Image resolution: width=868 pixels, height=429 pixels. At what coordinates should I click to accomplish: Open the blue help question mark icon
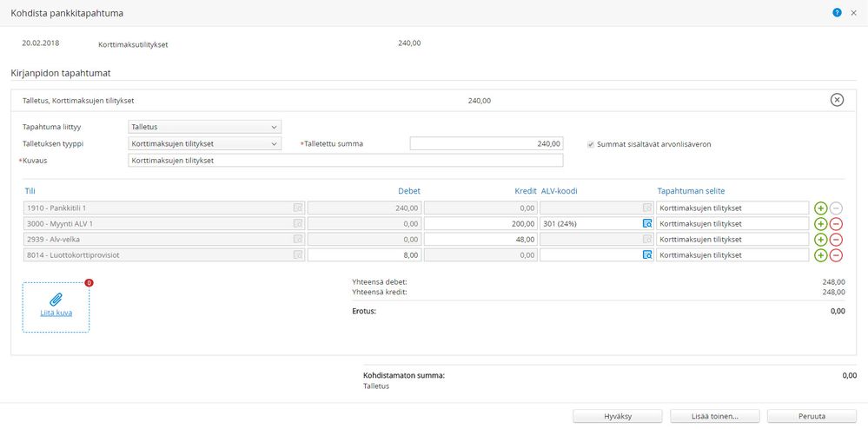point(837,13)
